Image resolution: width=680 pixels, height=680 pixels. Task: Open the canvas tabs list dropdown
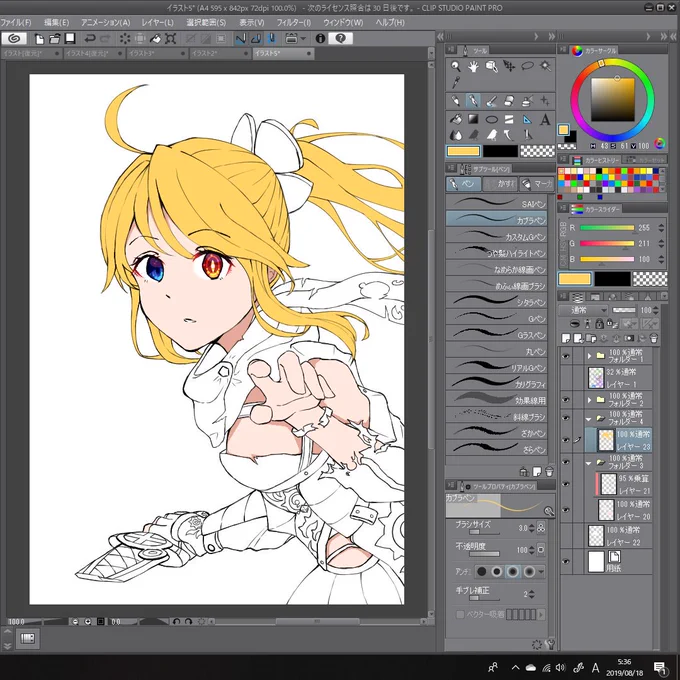point(431,53)
